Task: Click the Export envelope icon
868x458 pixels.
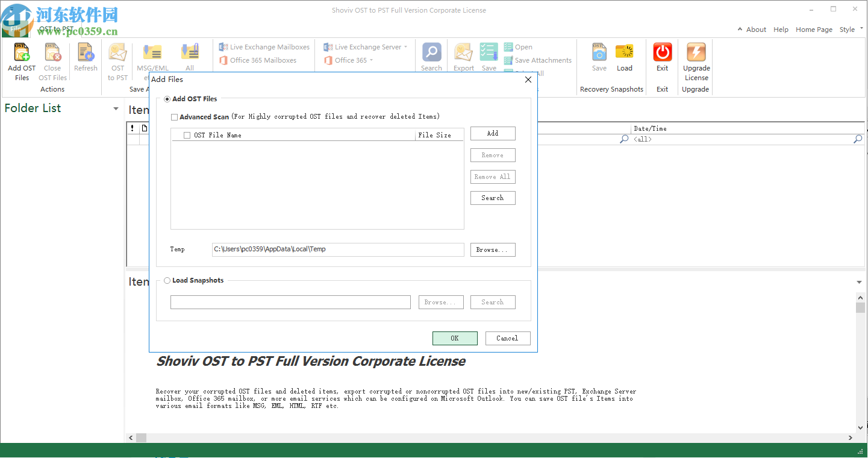Action: (463, 52)
